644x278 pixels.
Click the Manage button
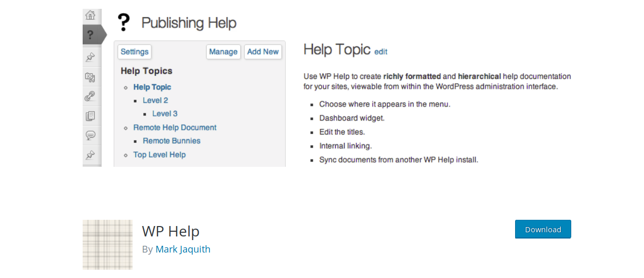coord(224,52)
